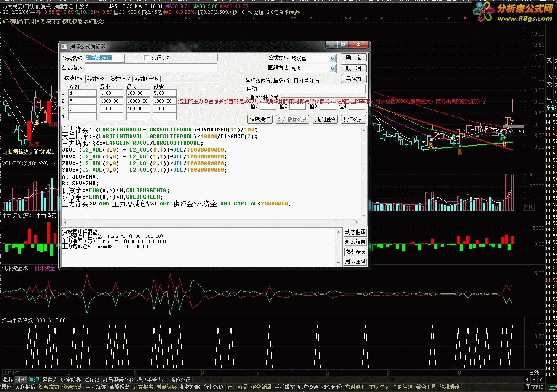Viewport: 557px width, 392px height.
Task: Open the 东财股吧 tab
Action: coord(356,387)
